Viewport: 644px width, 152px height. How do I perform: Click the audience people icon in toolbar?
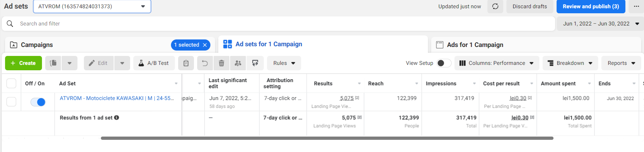click(238, 63)
